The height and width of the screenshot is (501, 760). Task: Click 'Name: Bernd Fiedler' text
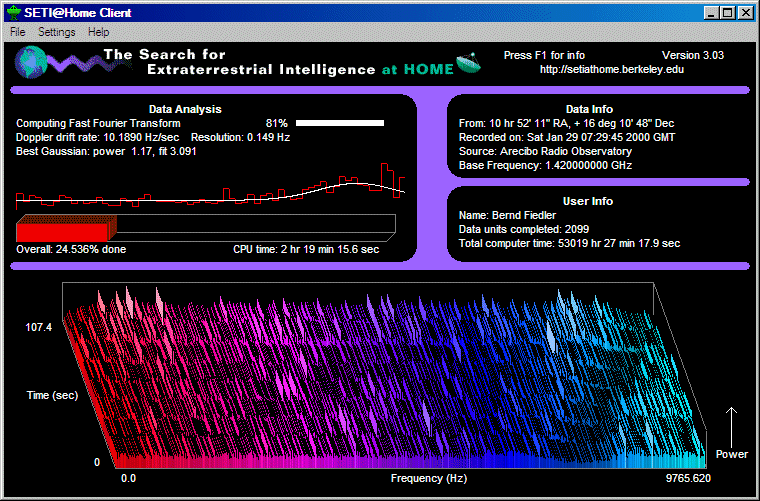click(x=507, y=216)
